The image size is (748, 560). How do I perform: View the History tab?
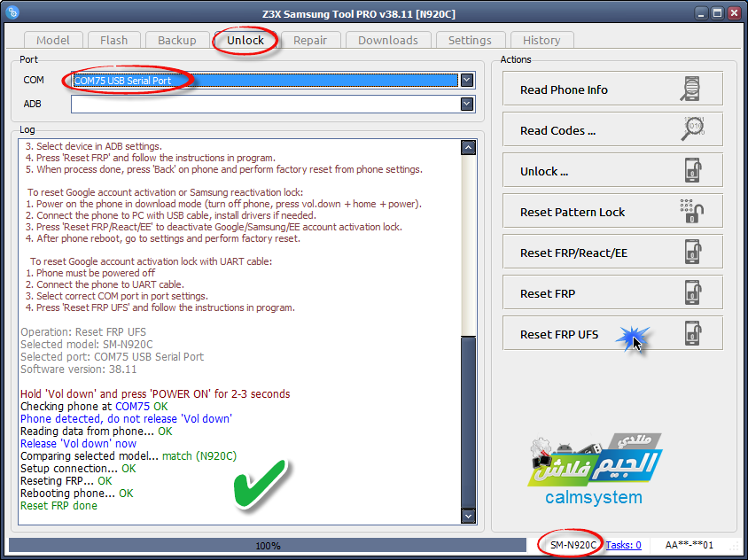click(542, 40)
